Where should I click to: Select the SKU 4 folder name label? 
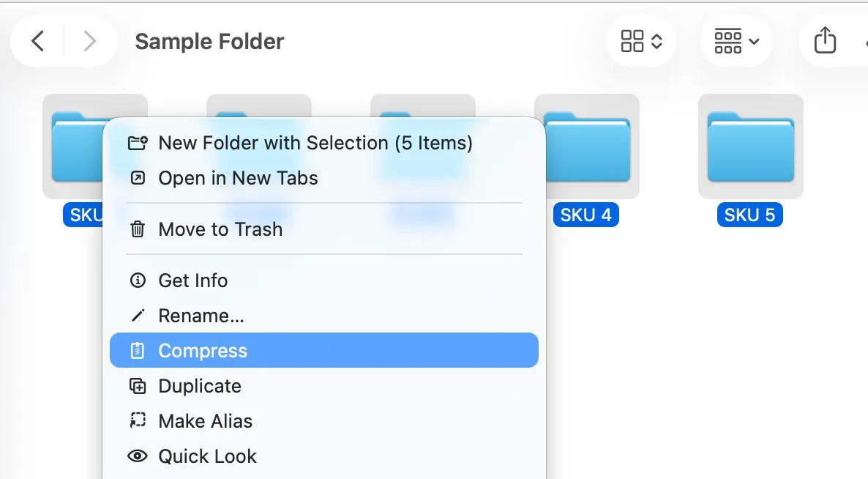tap(585, 215)
